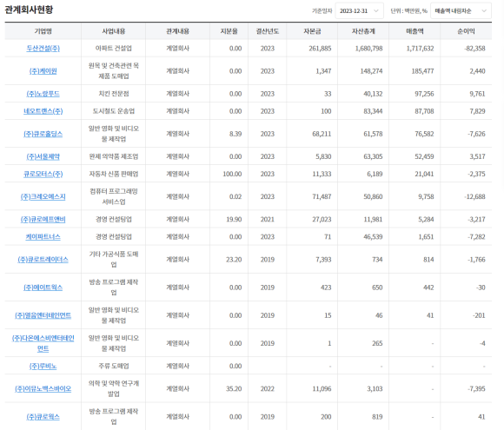The height and width of the screenshot is (430, 504).
Task: Open the 매출액 내림차순 sort dropdown
Action: 461,11
